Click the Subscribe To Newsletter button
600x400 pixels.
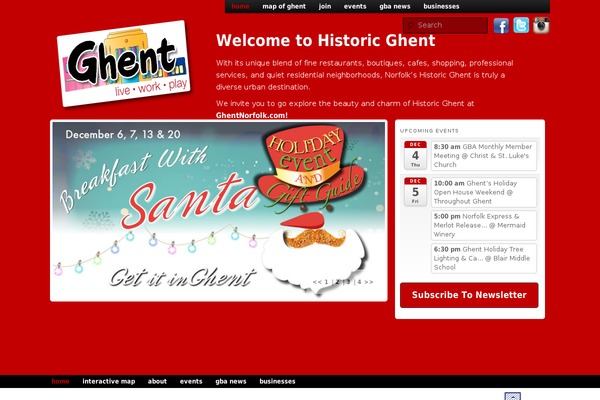[x=469, y=295]
